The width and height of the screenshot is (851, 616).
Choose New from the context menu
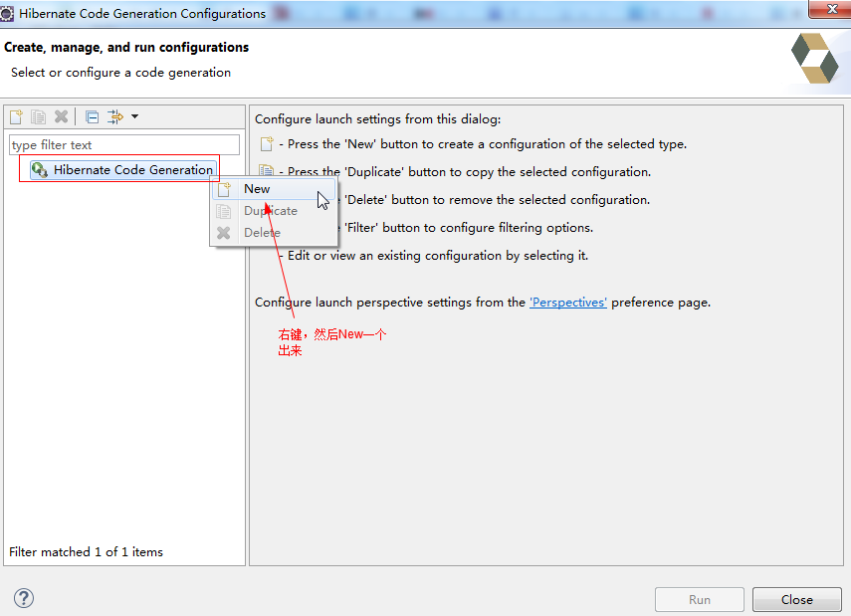point(273,189)
